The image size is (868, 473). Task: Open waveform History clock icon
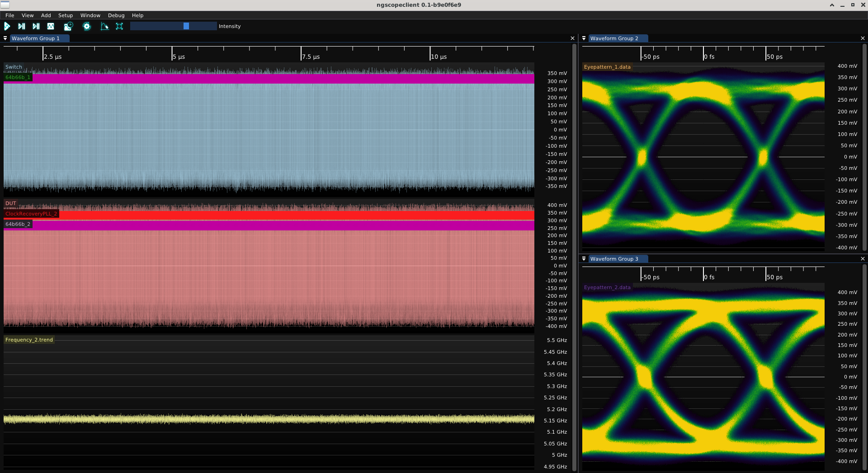tap(68, 26)
